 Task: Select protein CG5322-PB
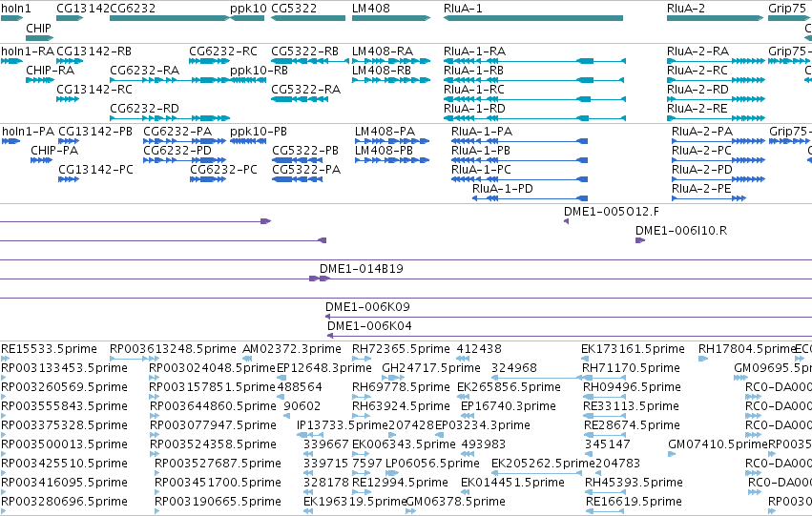tap(305, 151)
